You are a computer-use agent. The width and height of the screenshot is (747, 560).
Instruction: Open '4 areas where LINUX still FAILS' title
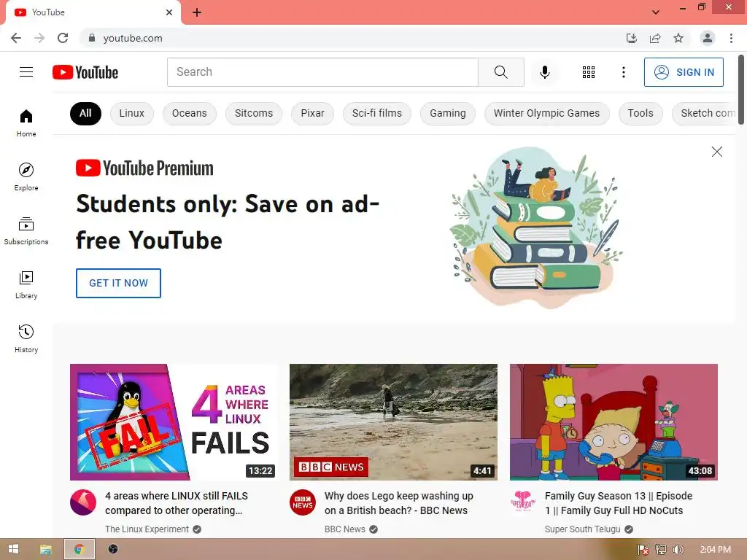pyautogui.click(x=177, y=503)
